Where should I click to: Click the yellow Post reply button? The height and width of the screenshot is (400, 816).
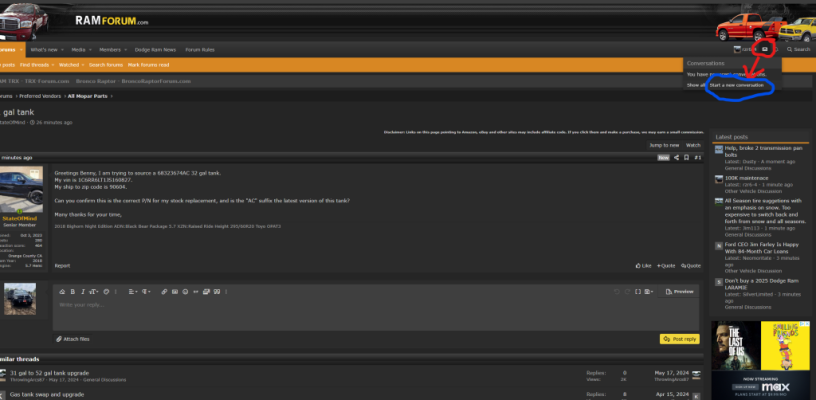coord(679,339)
